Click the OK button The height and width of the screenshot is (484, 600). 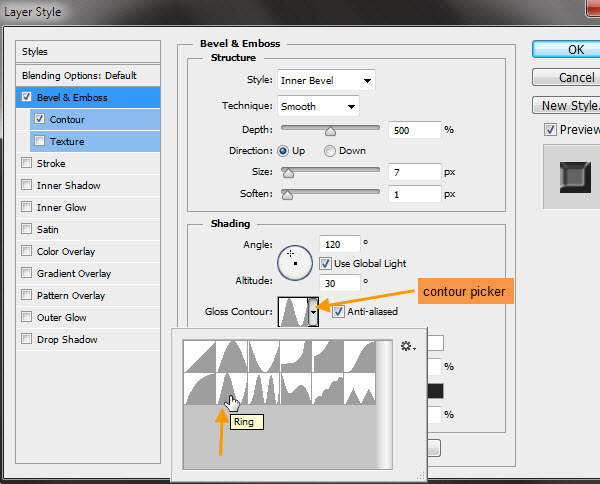click(x=566, y=49)
